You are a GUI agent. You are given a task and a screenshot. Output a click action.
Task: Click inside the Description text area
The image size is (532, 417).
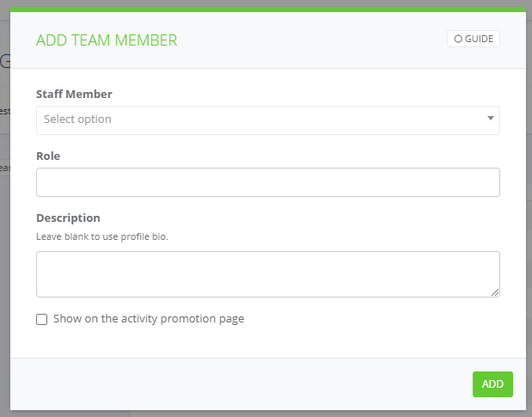pos(267,273)
